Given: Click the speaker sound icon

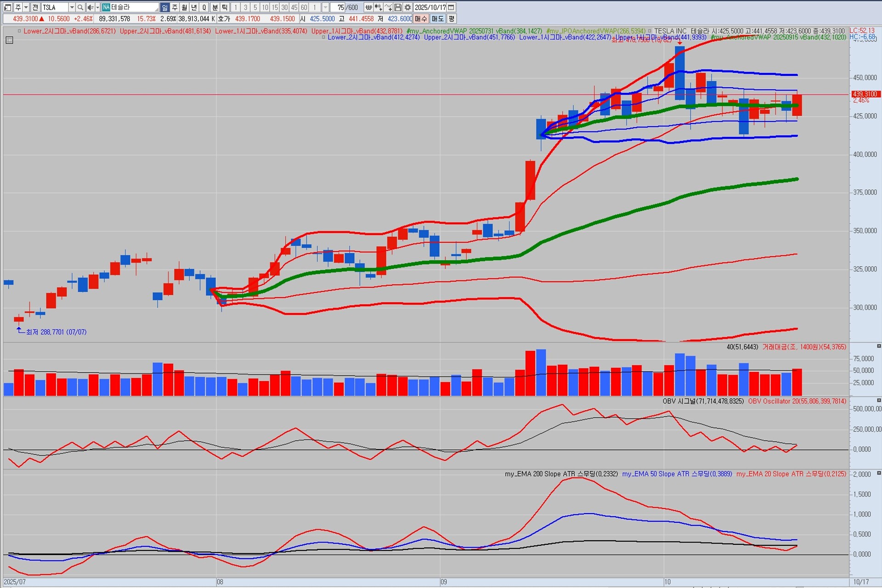Looking at the screenshot, I should click(90, 7).
